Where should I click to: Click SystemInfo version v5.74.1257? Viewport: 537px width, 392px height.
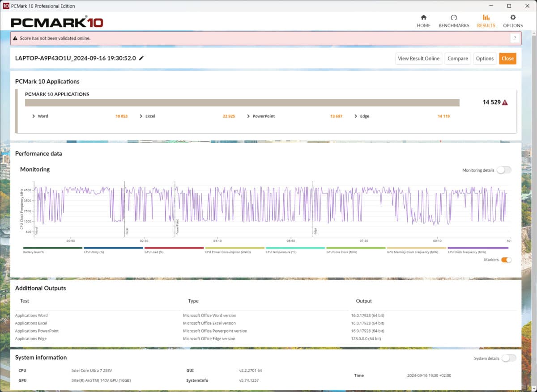(249, 380)
